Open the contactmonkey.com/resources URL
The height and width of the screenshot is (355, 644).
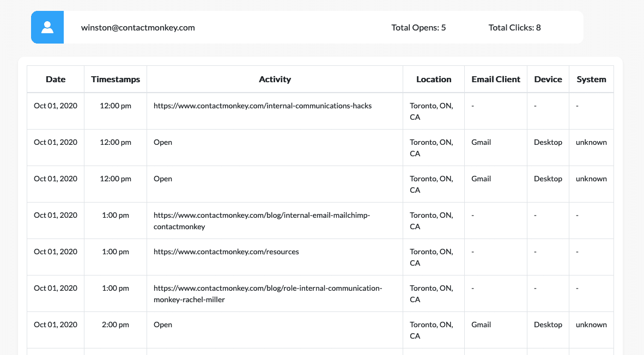[x=226, y=252]
